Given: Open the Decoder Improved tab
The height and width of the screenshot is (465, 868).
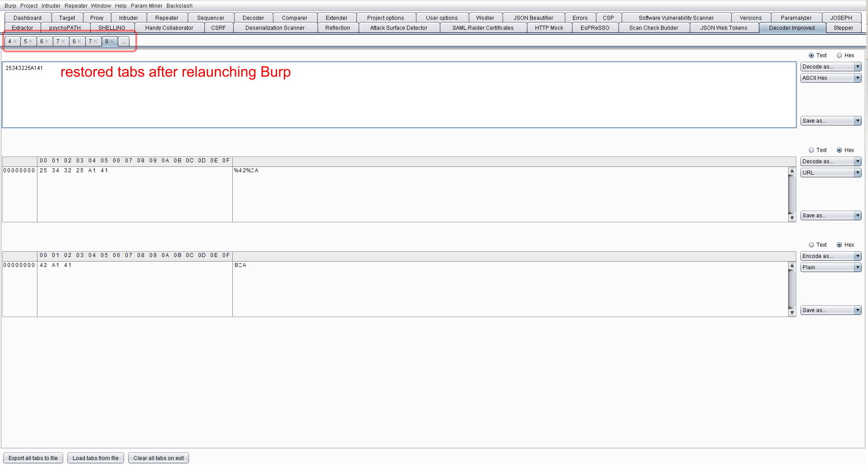Looking at the screenshot, I should point(792,28).
